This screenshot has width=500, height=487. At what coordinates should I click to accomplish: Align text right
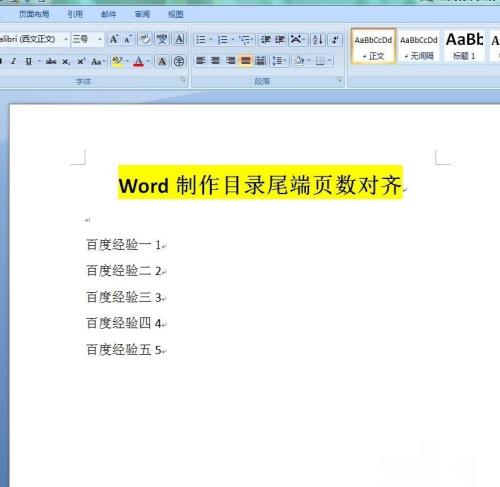pyautogui.click(x=231, y=61)
